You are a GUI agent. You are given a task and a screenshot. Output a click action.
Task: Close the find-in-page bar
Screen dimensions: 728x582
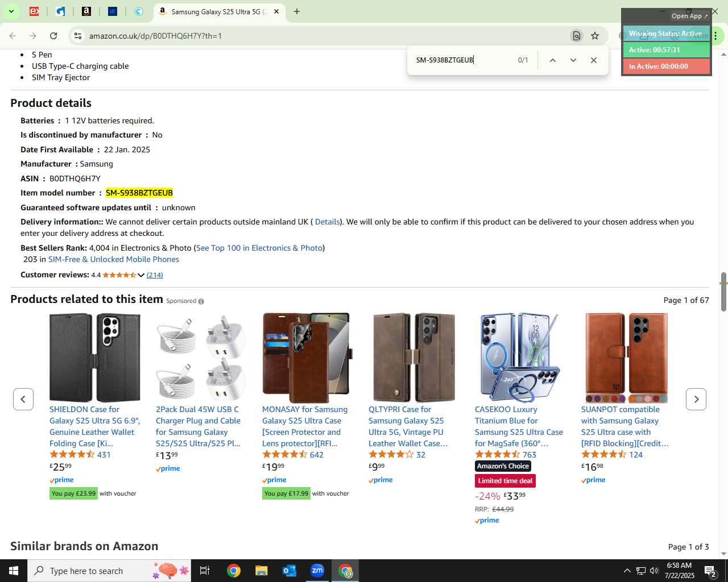click(594, 60)
